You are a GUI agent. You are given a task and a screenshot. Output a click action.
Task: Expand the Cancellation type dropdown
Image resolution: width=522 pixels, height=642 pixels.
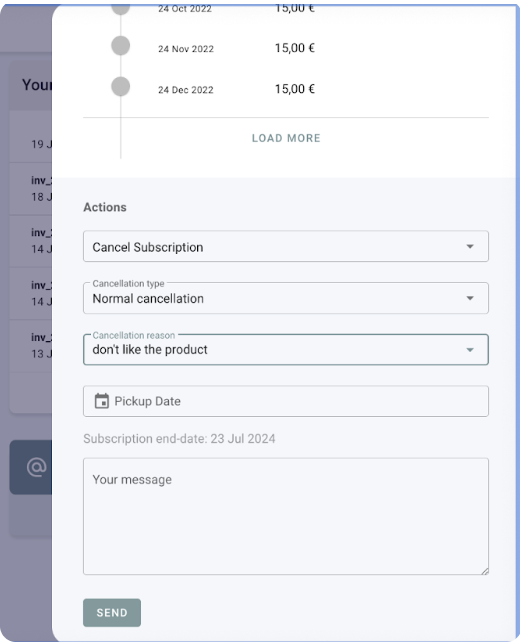click(x=286, y=298)
